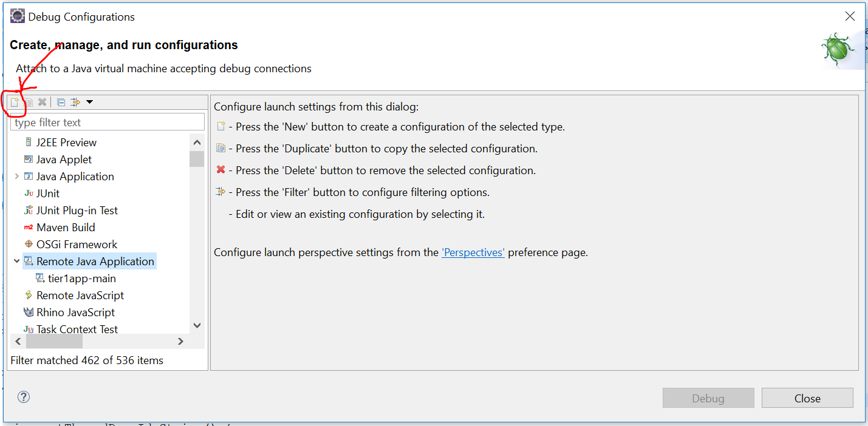This screenshot has height=426, width=868.
Task: Click 'Create, manage, and run configurations' heading
Action: pos(124,46)
